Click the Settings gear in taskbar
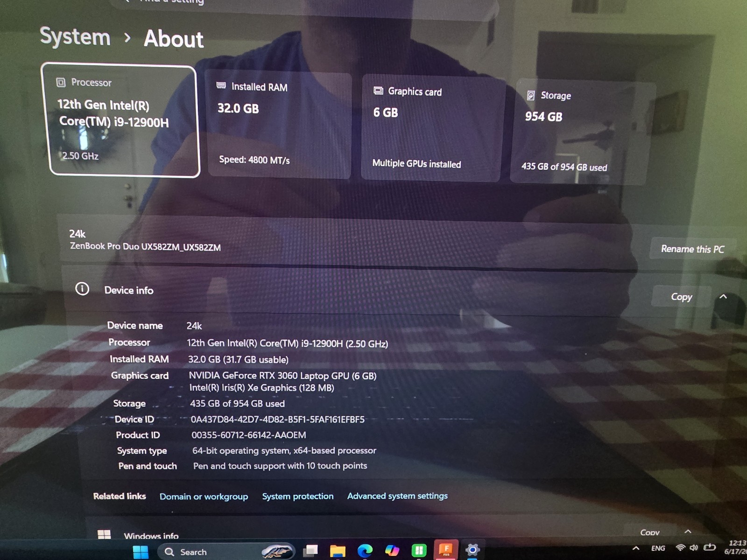Viewport: 747px width, 560px height. (472, 550)
